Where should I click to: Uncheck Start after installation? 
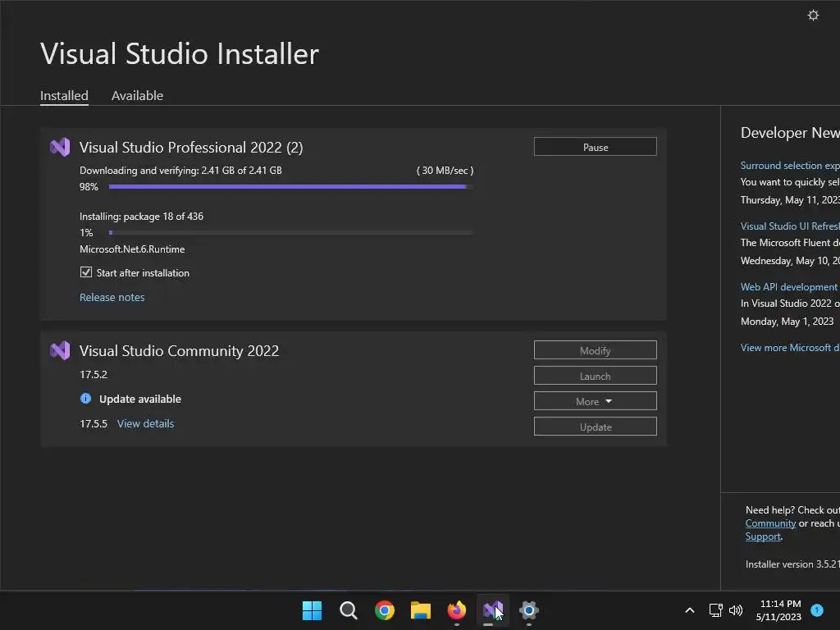pyautogui.click(x=85, y=272)
